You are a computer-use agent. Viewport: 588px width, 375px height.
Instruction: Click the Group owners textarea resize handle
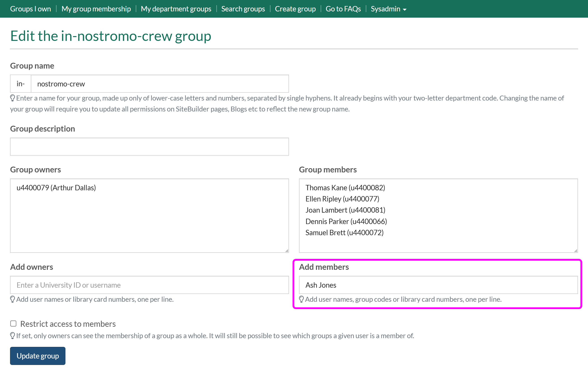tap(287, 251)
